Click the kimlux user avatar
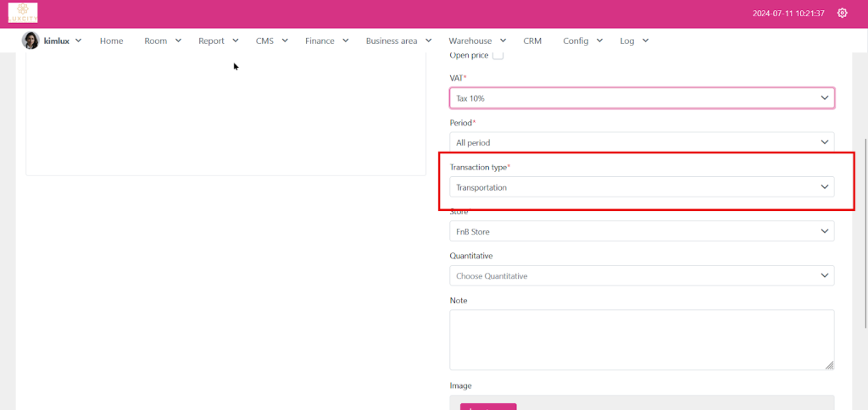This screenshot has width=868, height=410. tap(31, 41)
